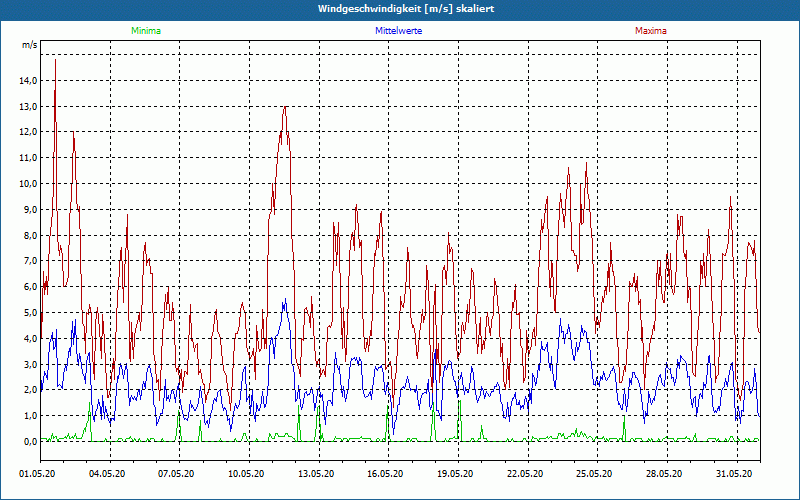800x500 pixels.
Task: Click the 28.05.20 date label
Action: pyautogui.click(x=664, y=474)
